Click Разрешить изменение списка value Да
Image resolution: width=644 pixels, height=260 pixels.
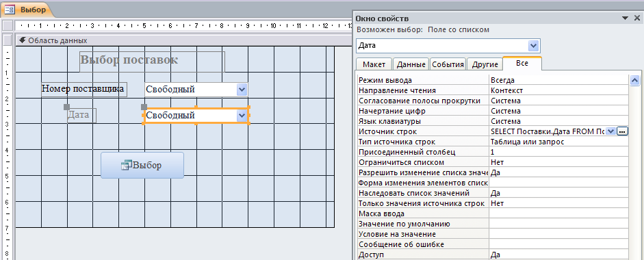(x=558, y=172)
